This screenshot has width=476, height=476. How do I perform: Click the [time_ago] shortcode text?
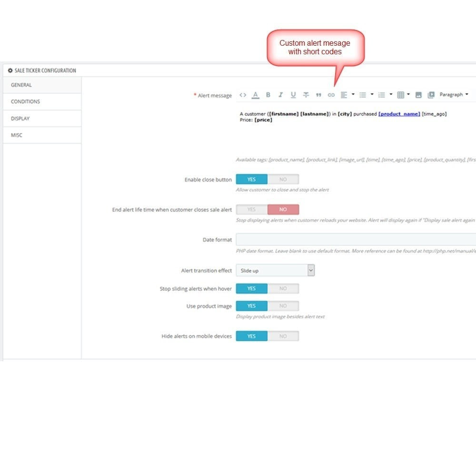click(434, 114)
